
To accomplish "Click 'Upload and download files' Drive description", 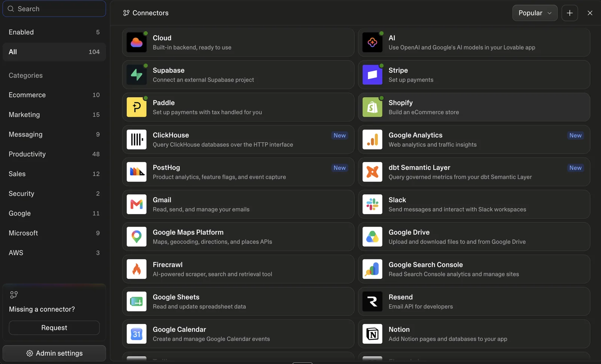I will pos(457,242).
